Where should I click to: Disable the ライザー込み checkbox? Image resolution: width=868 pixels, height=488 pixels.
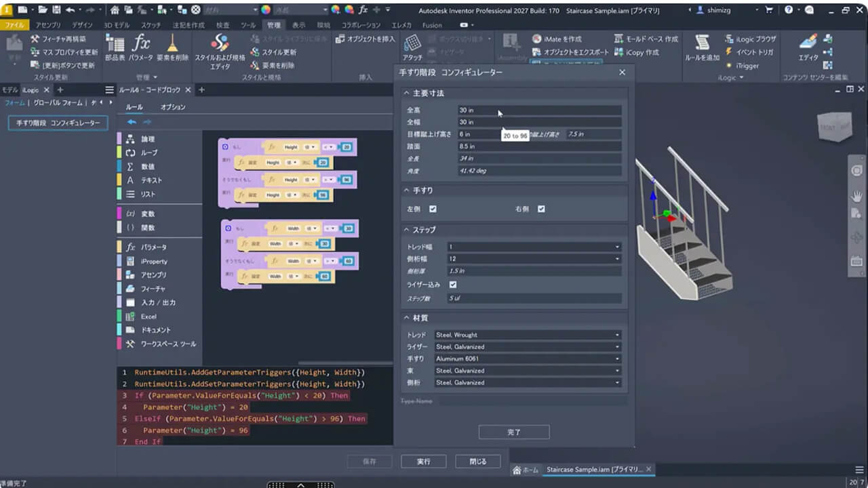452,285
